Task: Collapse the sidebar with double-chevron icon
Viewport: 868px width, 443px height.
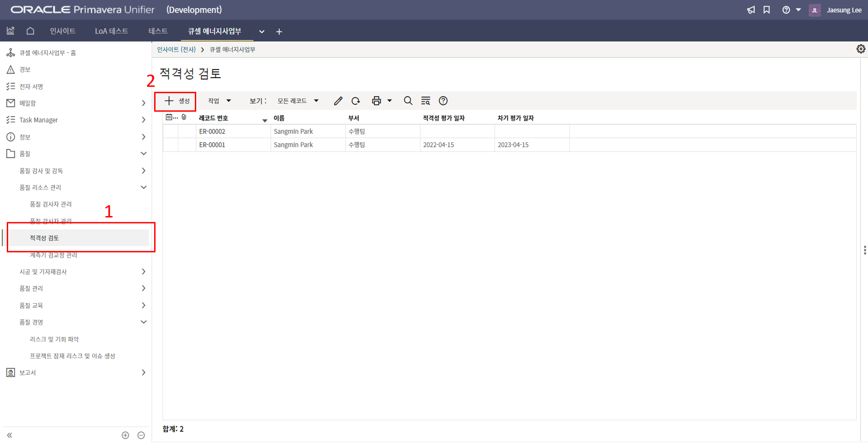Action: (9, 435)
